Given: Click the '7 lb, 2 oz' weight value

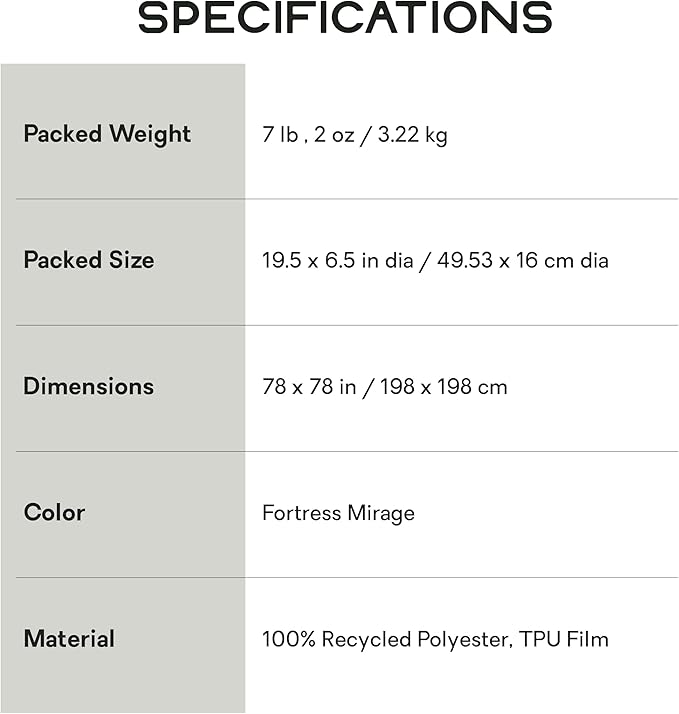Looking at the screenshot, I should pos(308,134).
